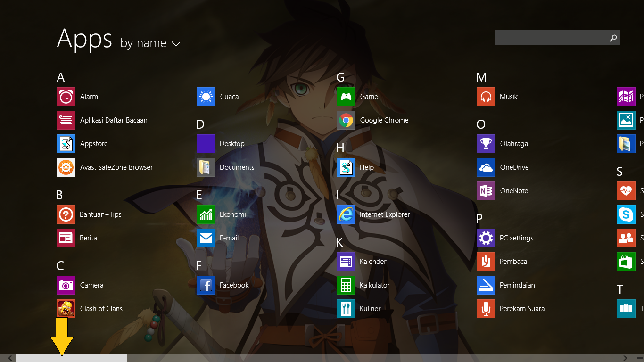Image resolution: width=644 pixels, height=362 pixels.
Task: Expand the 'by name' sort dropdown
Action: pyautogui.click(x=176, y=44)
